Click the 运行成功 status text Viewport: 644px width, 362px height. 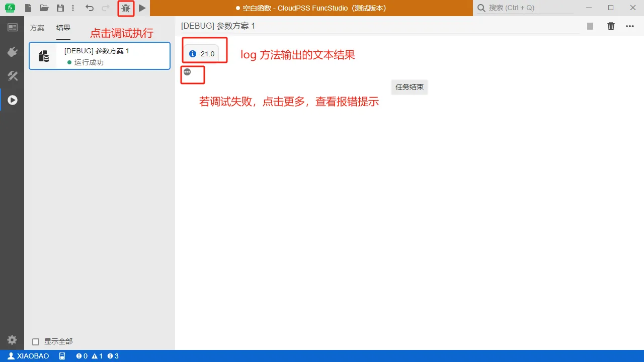point(89,63)
